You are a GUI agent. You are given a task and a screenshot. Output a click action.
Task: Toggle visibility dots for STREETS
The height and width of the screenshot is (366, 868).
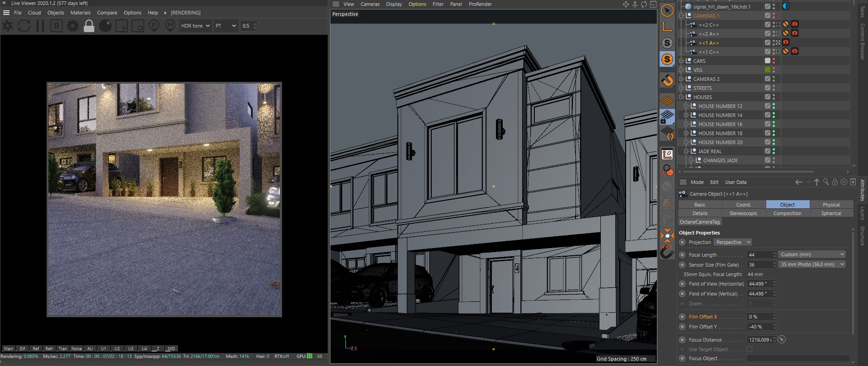coord(774,88)
